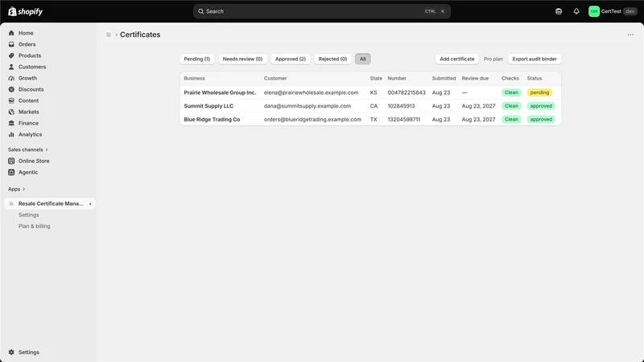Click the Submitted column header
Viewport: 644px width, 362px height.
pyautogui.click(x=444, y=78)
